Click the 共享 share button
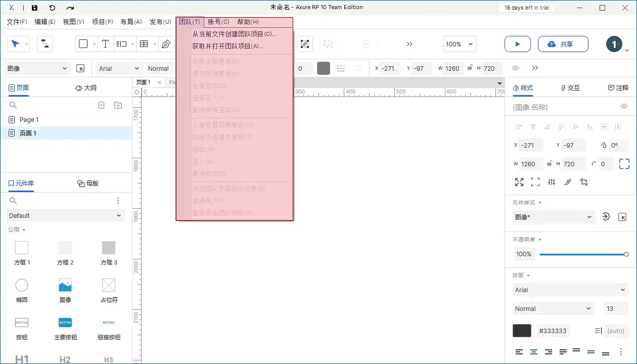The width and height of the screenshot is (637, 364). click(563, 44)
